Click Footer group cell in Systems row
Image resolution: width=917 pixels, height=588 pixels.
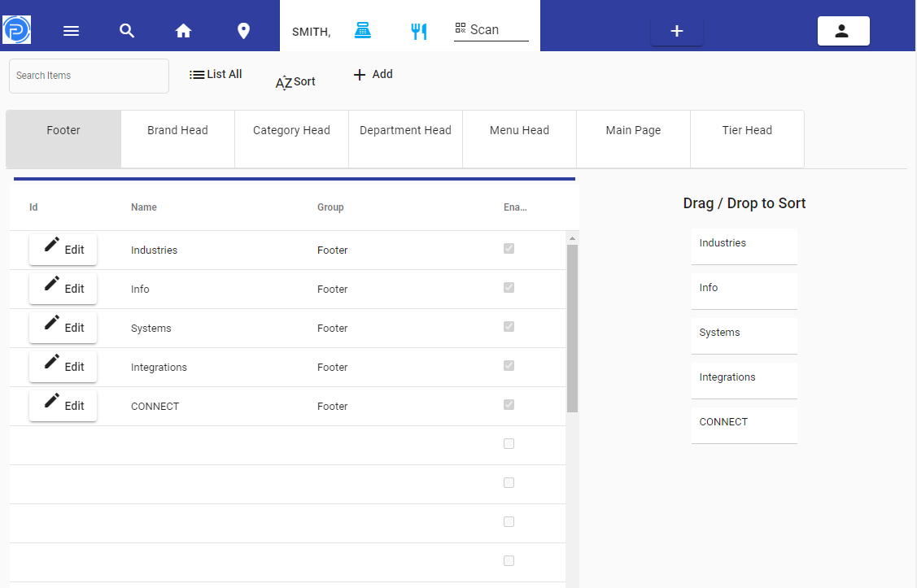pyautogui.click(x=332, y=329)
